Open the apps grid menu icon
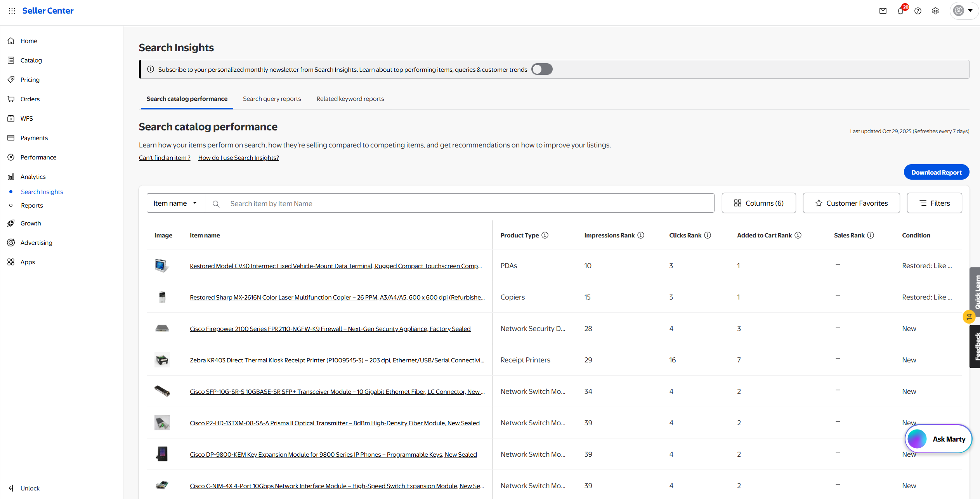This screenshot has height=499, width=980. click(12, 11)
